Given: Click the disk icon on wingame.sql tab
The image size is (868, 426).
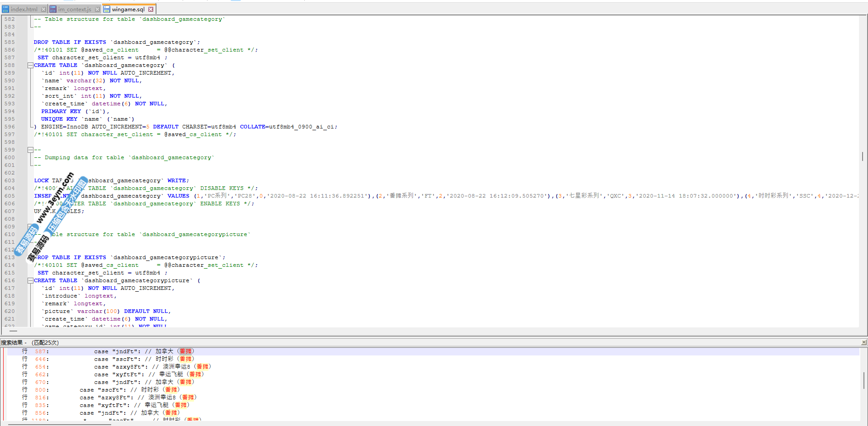Looking at the screenshot, I should click(x=107, y=9).
